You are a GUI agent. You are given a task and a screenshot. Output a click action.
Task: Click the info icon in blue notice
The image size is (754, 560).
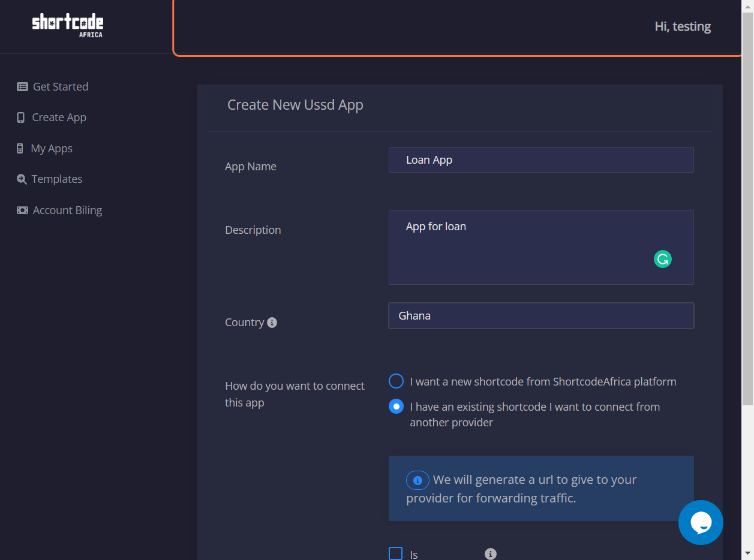coord(417,480)
